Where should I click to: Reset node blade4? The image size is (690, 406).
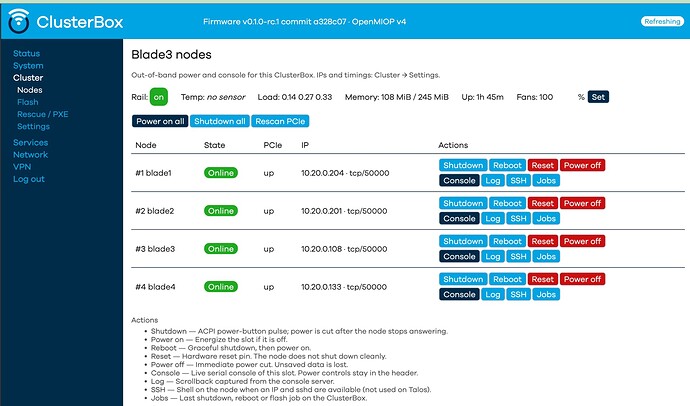543,279
